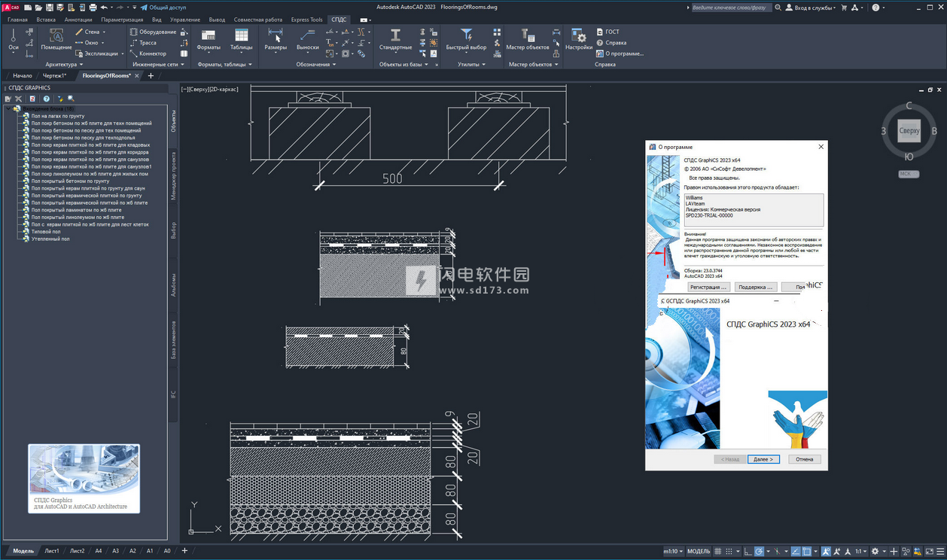
Task: Select 'Утепленный пол' tree item
Action: (50, 239)
